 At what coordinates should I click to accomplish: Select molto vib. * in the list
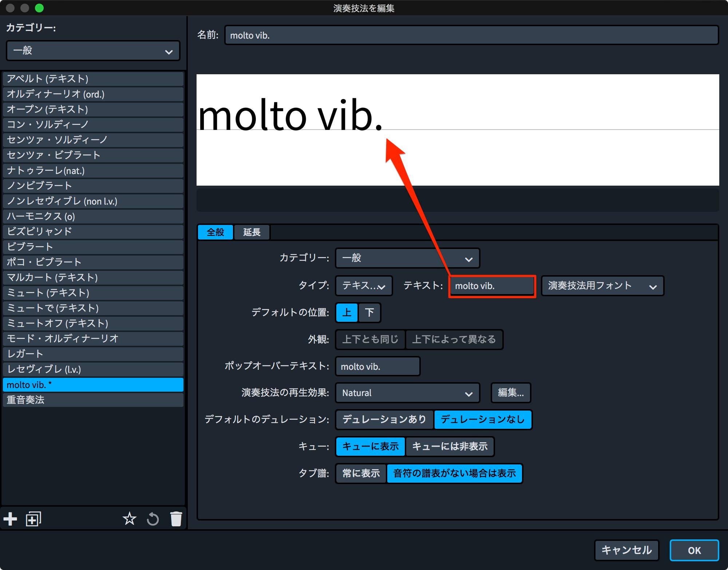(x=93, y=385)
